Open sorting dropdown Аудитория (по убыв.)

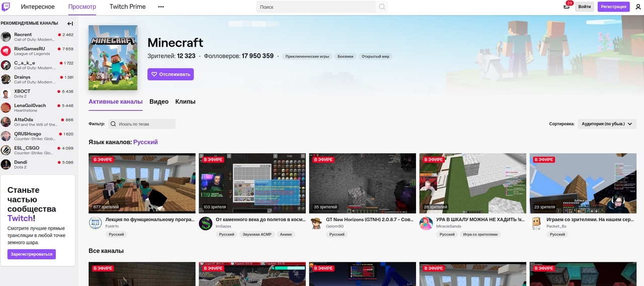click(x=607, y=124)
